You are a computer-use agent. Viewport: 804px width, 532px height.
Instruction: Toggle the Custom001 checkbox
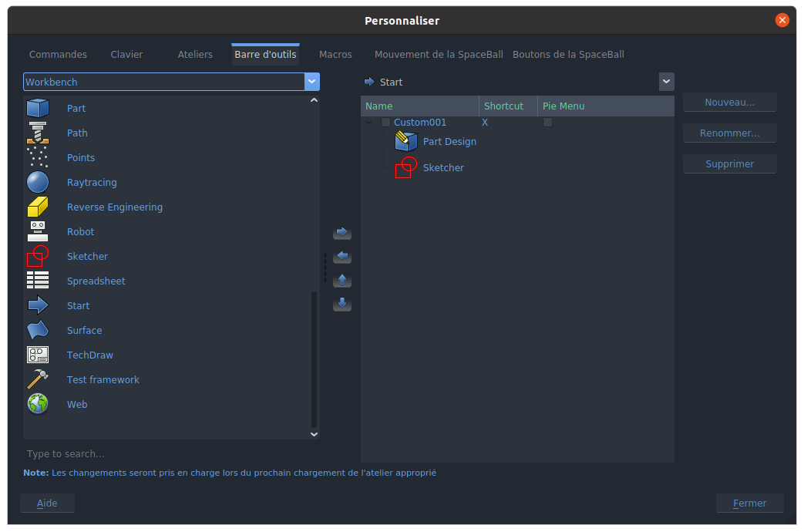385,123
